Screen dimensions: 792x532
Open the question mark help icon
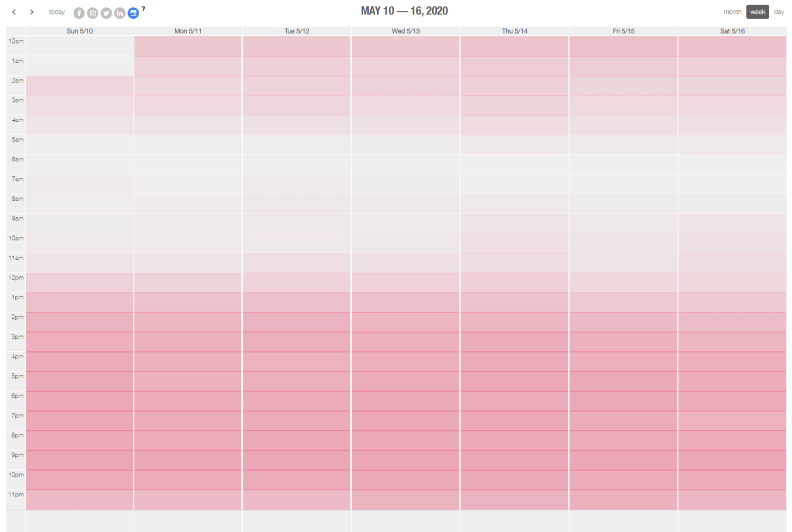[x=144, y=9]
